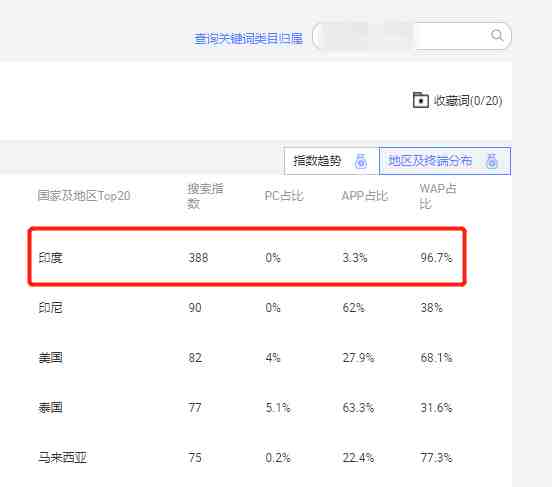The image size is (552, 487).
Task: Select the 泰国 row
Action: (247, 408)
